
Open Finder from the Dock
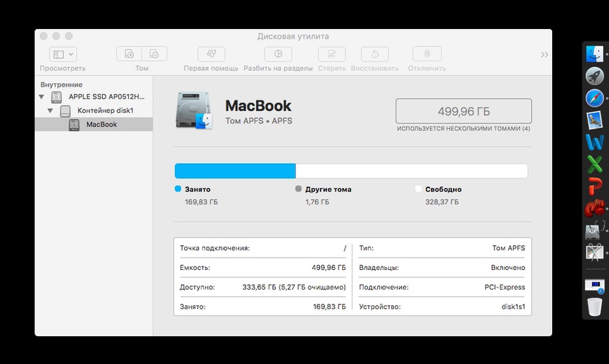(x=595, y=54)
